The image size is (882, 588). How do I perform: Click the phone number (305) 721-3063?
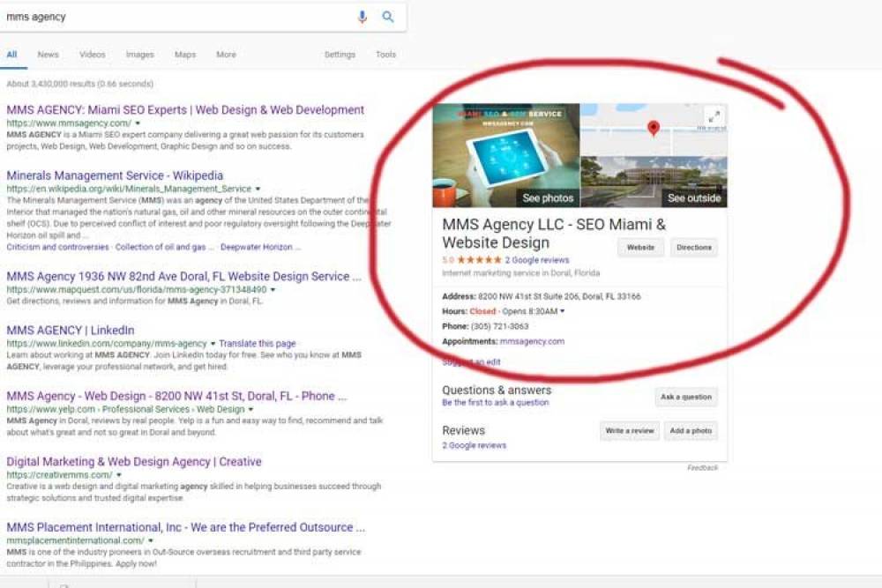[x=499, y=326]
